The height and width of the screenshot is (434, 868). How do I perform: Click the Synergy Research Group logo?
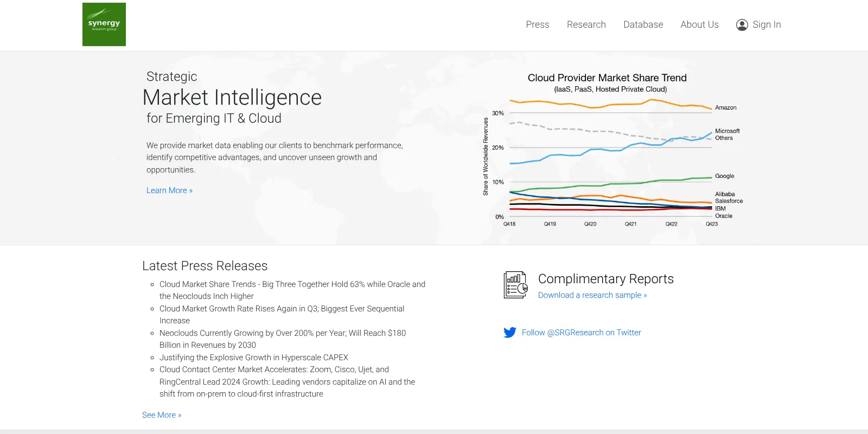104,24
